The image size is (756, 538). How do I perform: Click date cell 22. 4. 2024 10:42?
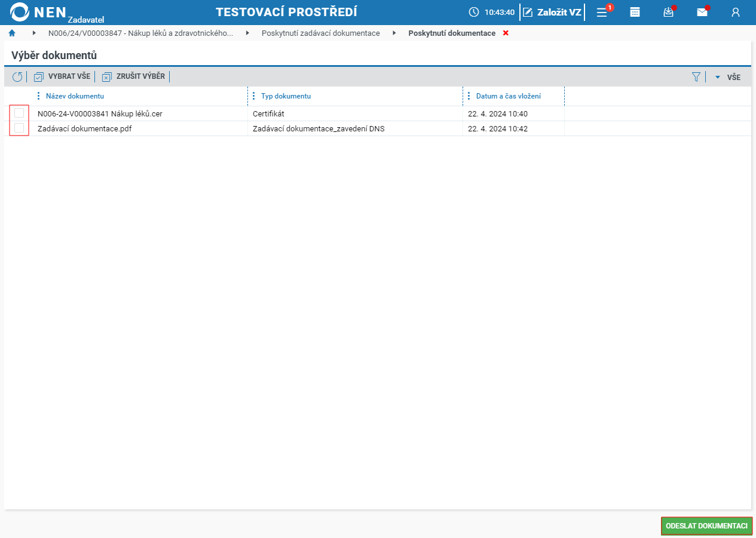click(x=498, y=128)
